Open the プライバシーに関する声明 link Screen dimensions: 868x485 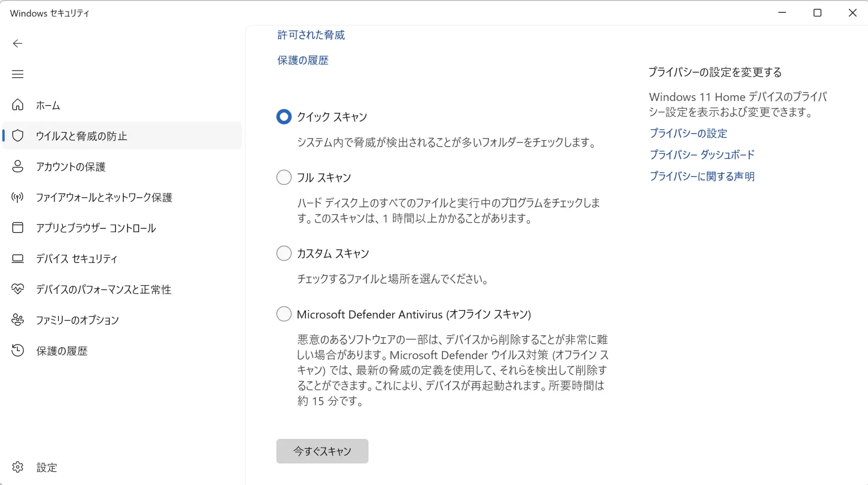coord(702,176)
